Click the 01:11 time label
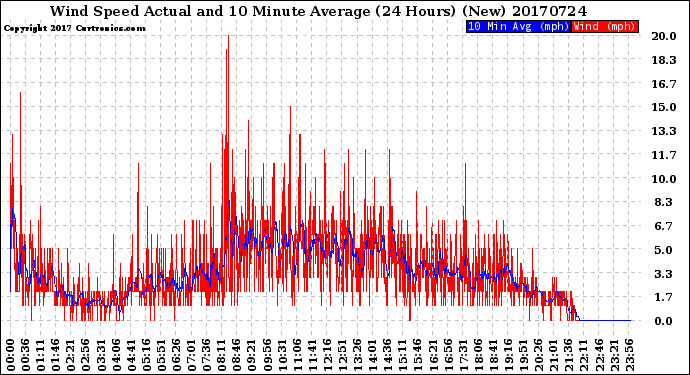Image resolution: width=690 pixels, height=375 pixels. pyautogui.click(x=40, y=355)
